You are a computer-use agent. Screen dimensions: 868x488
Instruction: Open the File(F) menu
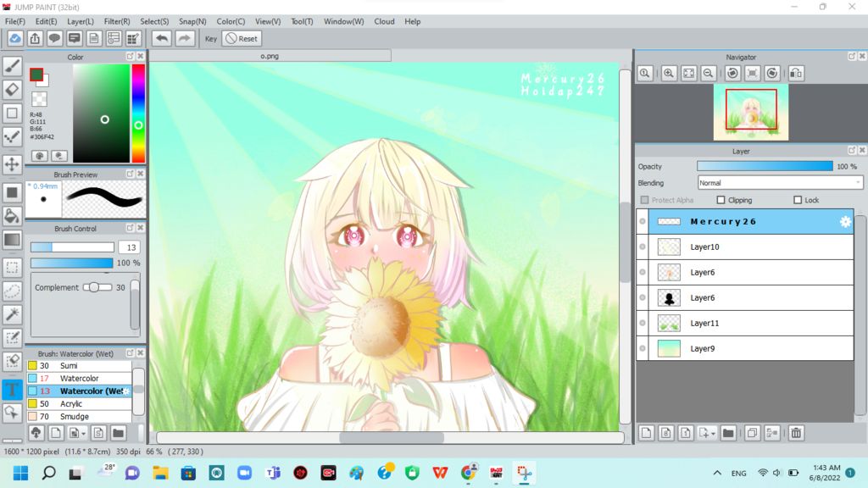[15, 21]
